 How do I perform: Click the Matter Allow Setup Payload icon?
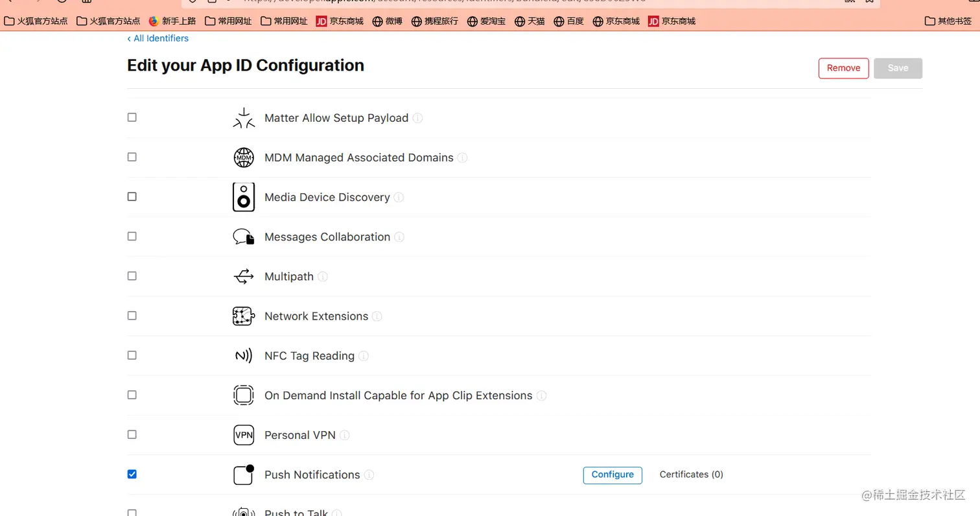pos(244,118)
